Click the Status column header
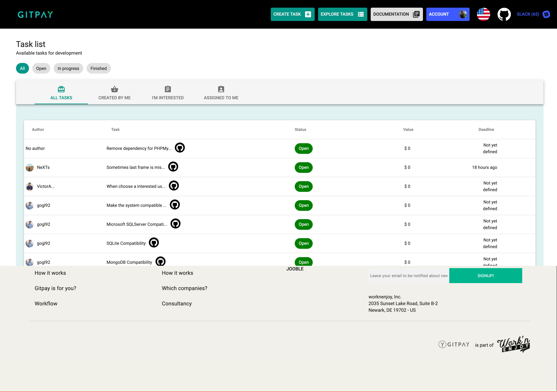Viewport: 557px width, 392px height. click(x=300, y=130)
